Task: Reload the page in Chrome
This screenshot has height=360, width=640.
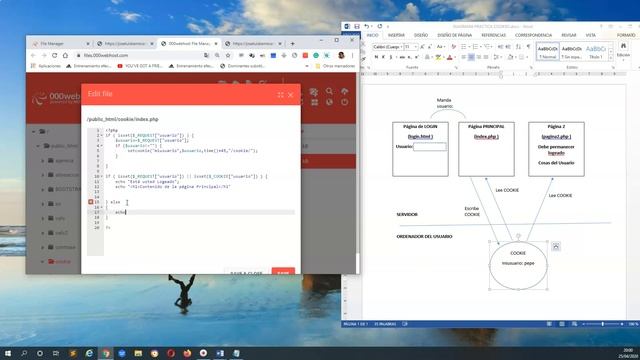Action: click(55, 55)
